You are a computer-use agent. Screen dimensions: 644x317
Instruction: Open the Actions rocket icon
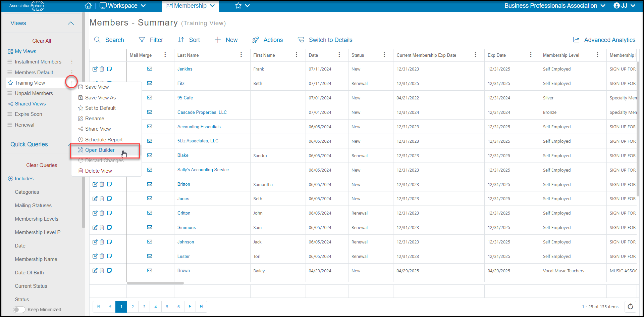(256, 40)
